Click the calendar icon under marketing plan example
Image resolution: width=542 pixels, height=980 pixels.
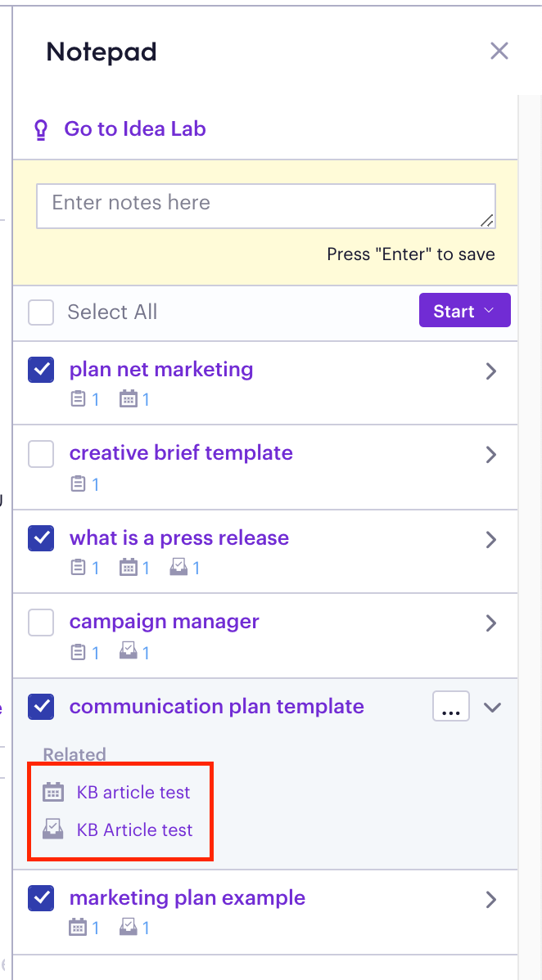point(78,928)
